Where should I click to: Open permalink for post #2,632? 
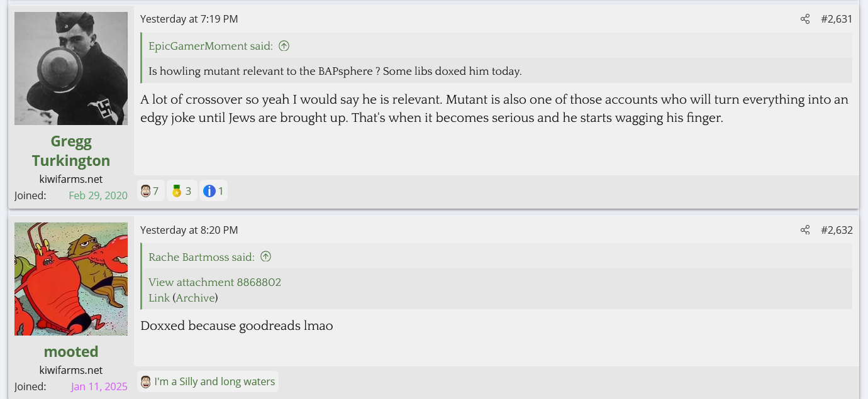[837, 231]
